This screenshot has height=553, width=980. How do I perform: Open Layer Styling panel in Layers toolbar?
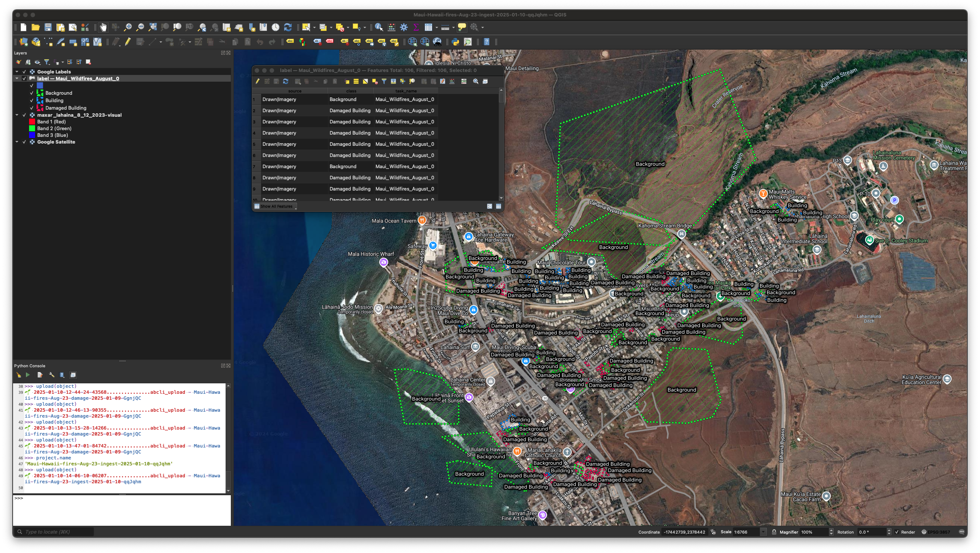click(18, 62)
